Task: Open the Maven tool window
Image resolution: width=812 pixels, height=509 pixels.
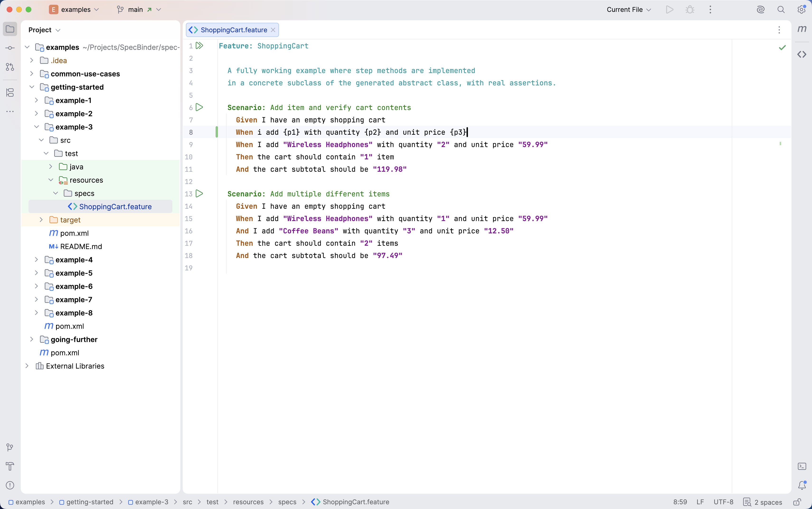Action: 802,29
